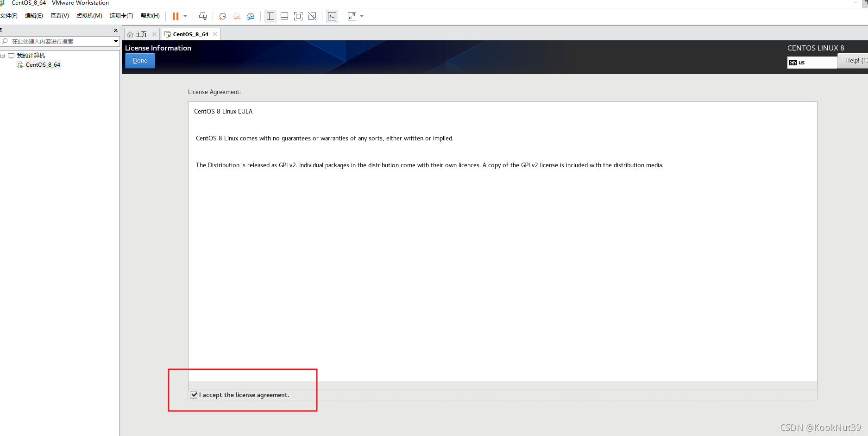868x436 pixels.
Task: Open the 虚拟机(M) menu
Action: [x=89, y=16]
